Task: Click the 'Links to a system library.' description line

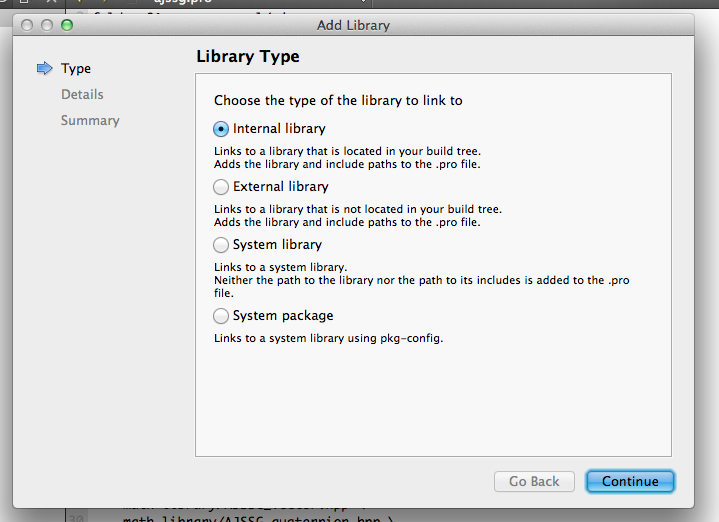Action: 280,267
